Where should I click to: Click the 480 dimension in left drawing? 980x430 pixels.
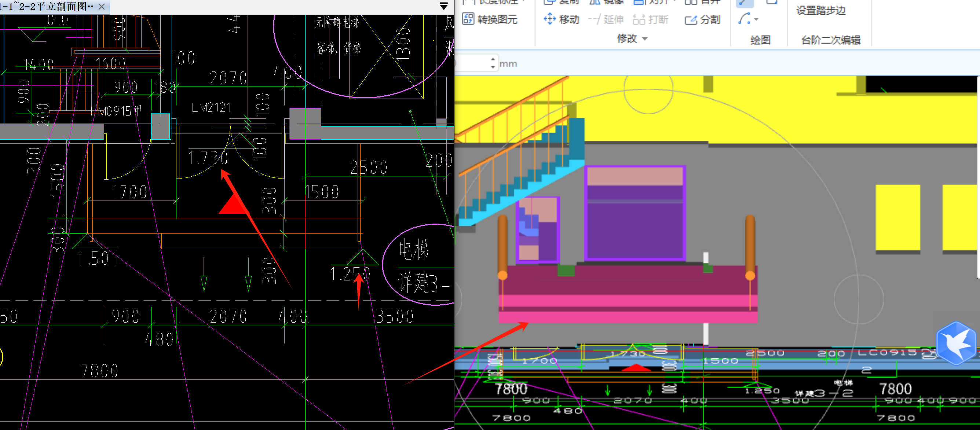160,339
